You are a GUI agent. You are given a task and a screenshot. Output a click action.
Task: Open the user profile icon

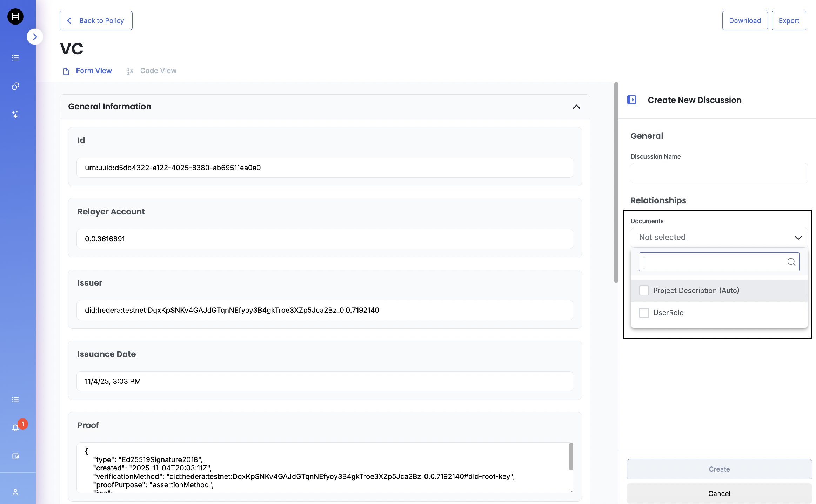(x=15, y=492)
